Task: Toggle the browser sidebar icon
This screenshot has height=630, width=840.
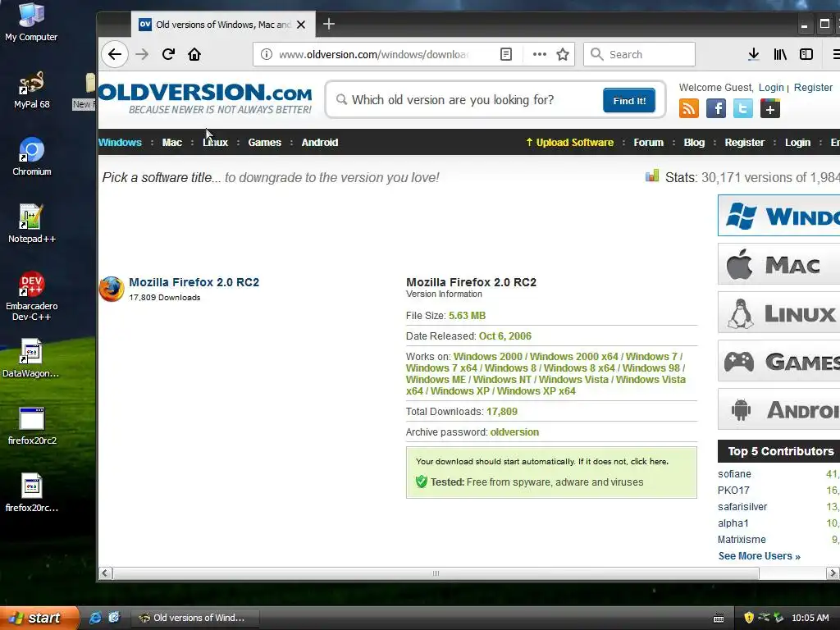Action: (806, 54)
